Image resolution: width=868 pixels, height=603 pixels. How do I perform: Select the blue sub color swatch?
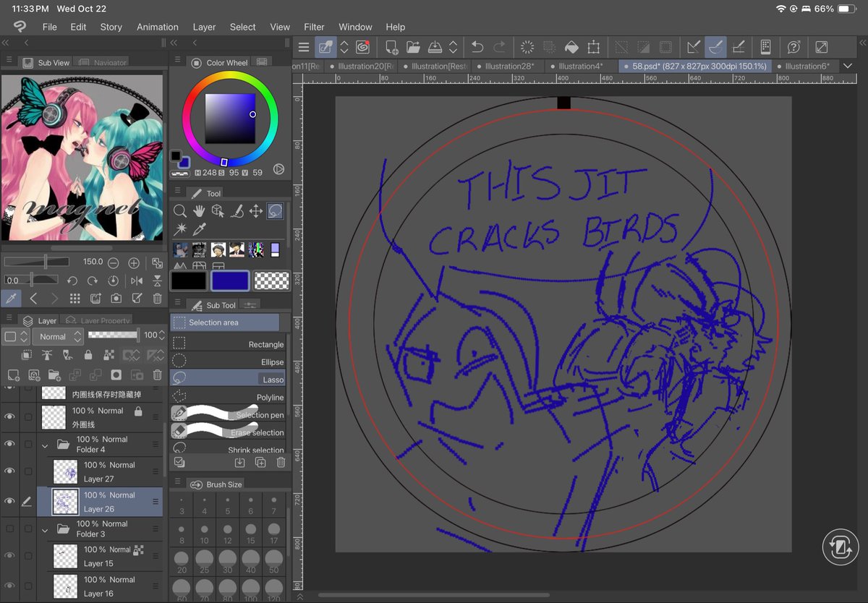(231, 281)
